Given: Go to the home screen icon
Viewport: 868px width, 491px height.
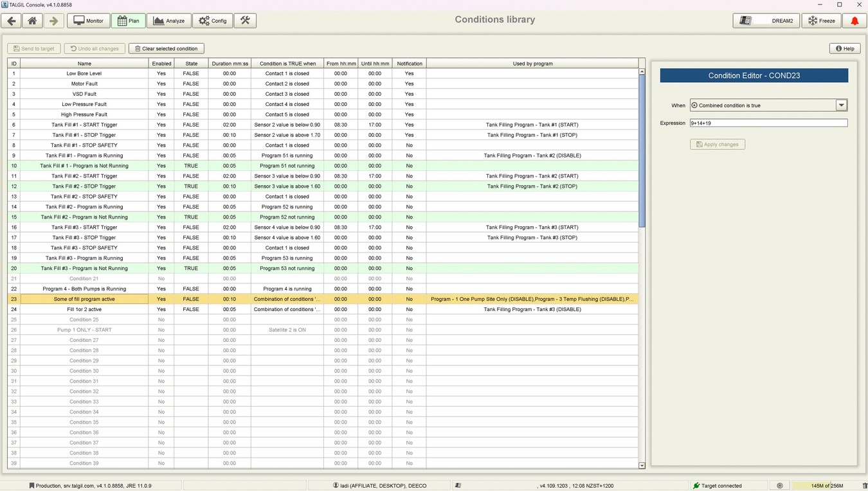Looking at the screenshot, I should [32, 21].
